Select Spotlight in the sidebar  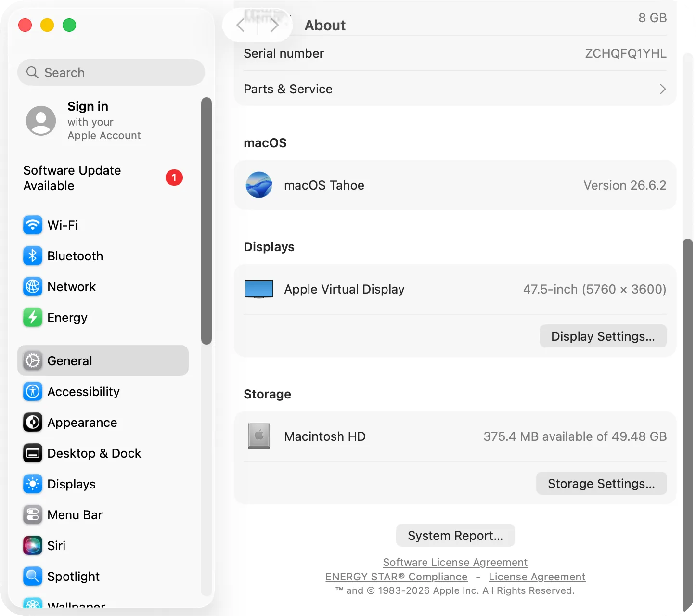103,576
